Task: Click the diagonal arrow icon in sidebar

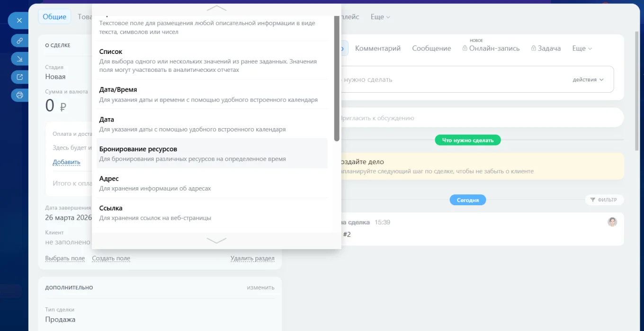Action: 19,59
